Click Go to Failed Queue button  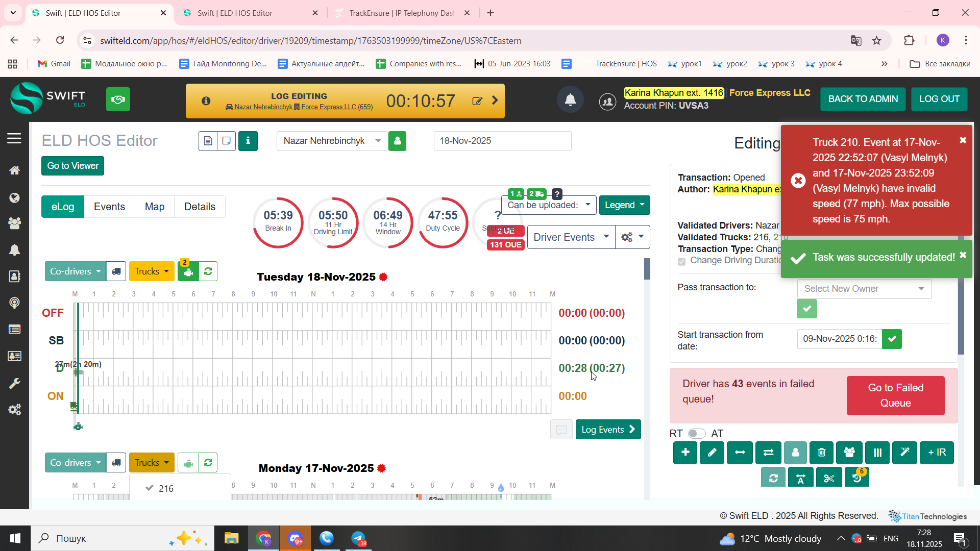click(895, 395)
